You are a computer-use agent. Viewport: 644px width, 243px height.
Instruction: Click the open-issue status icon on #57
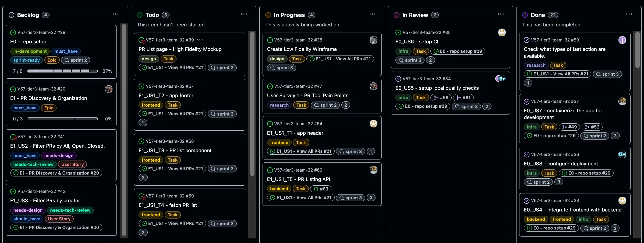(141, 86)
